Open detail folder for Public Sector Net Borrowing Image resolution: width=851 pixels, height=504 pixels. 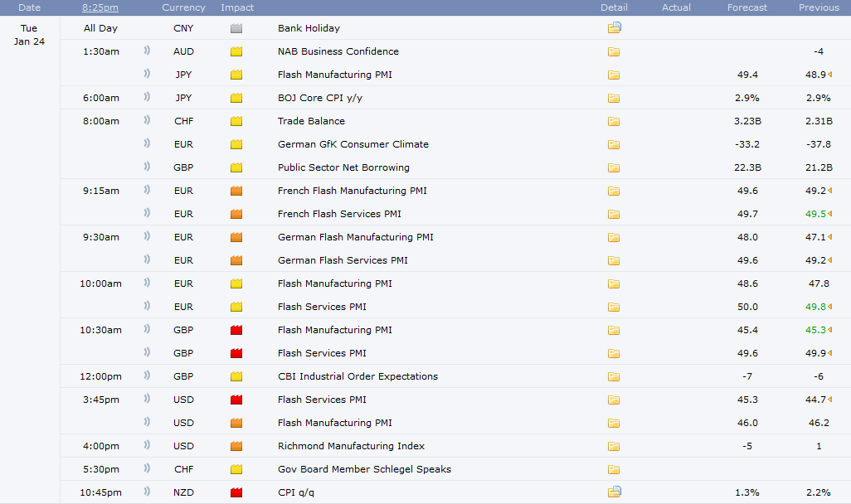pos(614,167)
